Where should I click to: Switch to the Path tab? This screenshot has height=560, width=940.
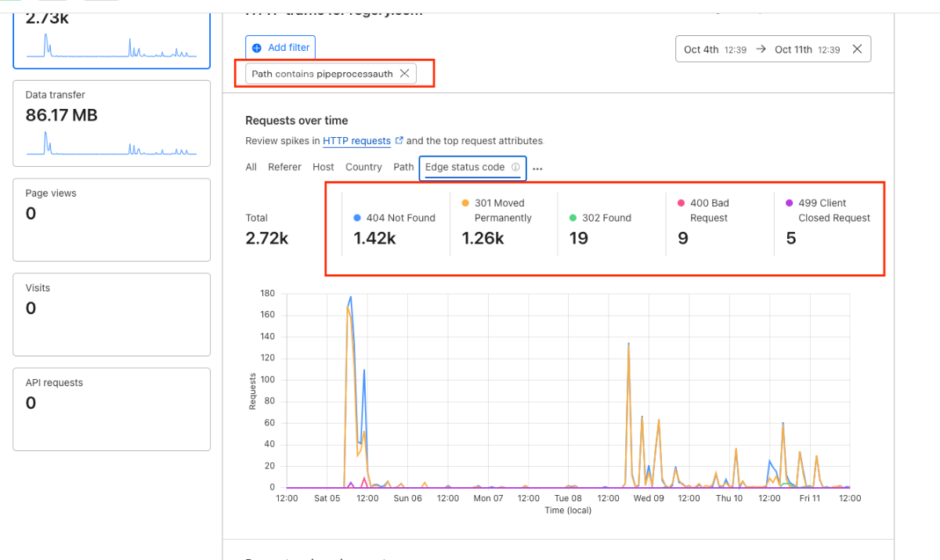(x=403, y=167)
